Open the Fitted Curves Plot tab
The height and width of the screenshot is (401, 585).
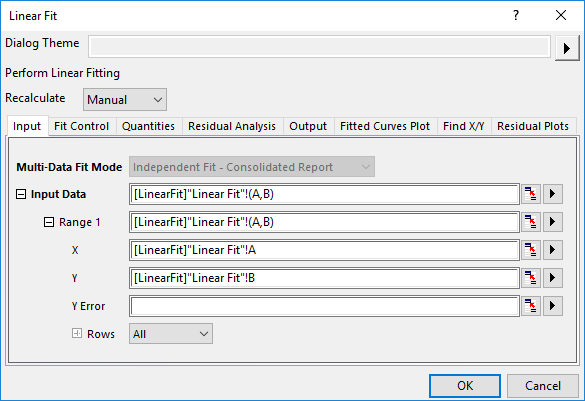(385, 126)
